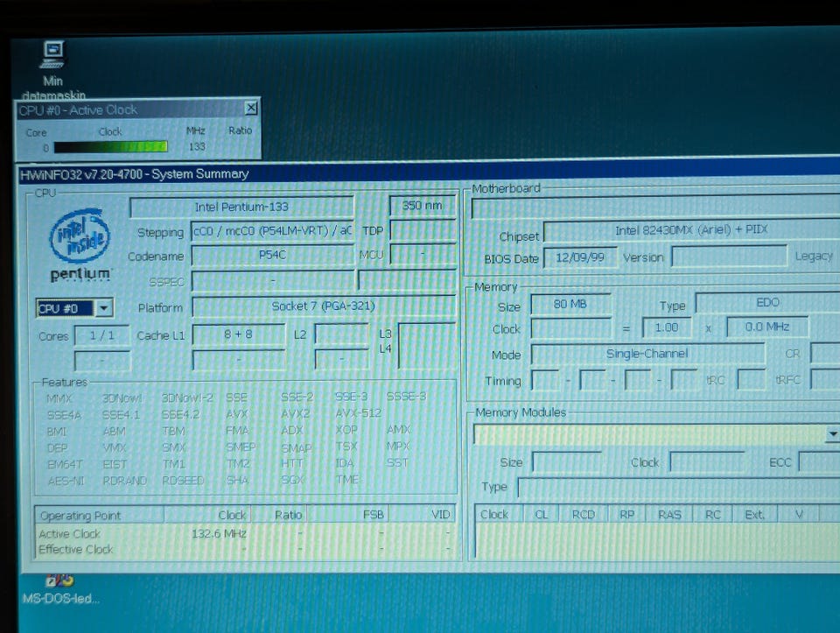Click the VID column header
The height and width of the screenshot is (633, 840).
tap(422, 515)
